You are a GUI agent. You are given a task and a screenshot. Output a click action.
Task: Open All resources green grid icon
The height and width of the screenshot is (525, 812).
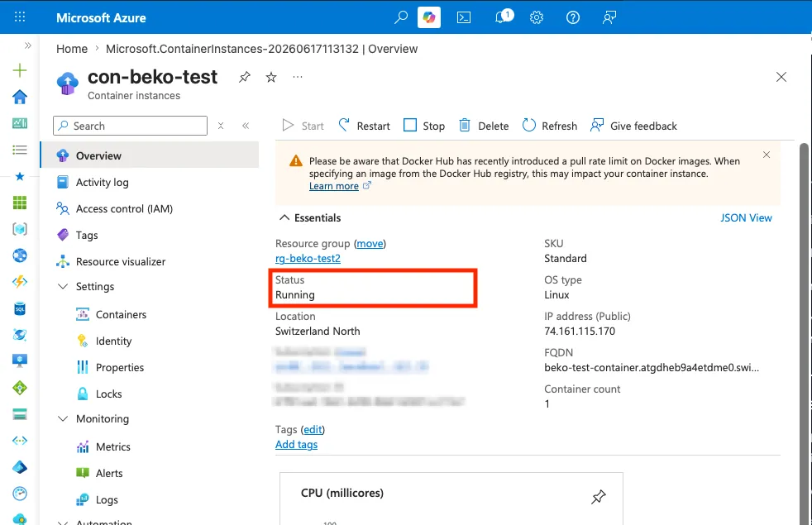coord(20,203)
